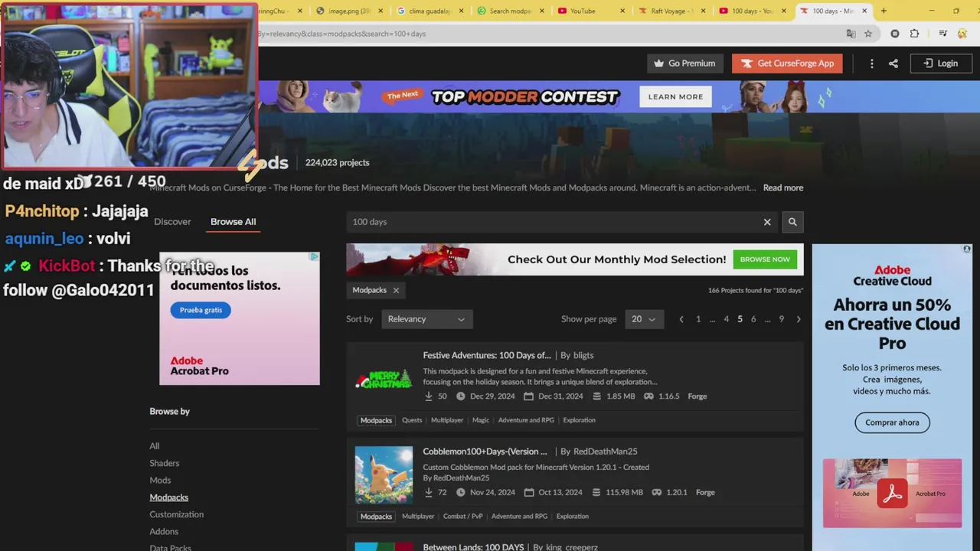Screen dimensions: 980x551
Task: Open a new browser tab
Action: pyautogui.click(x=884, y=11)
